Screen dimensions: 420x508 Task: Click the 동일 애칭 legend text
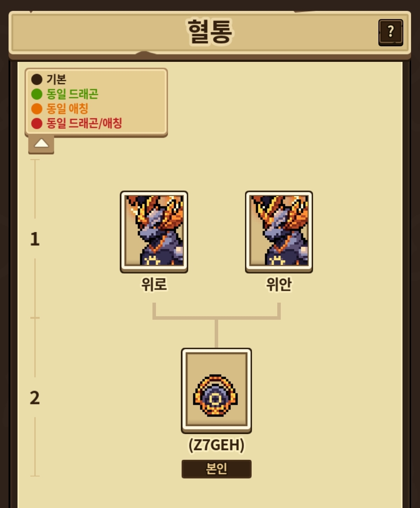click(x=67, y=109)
